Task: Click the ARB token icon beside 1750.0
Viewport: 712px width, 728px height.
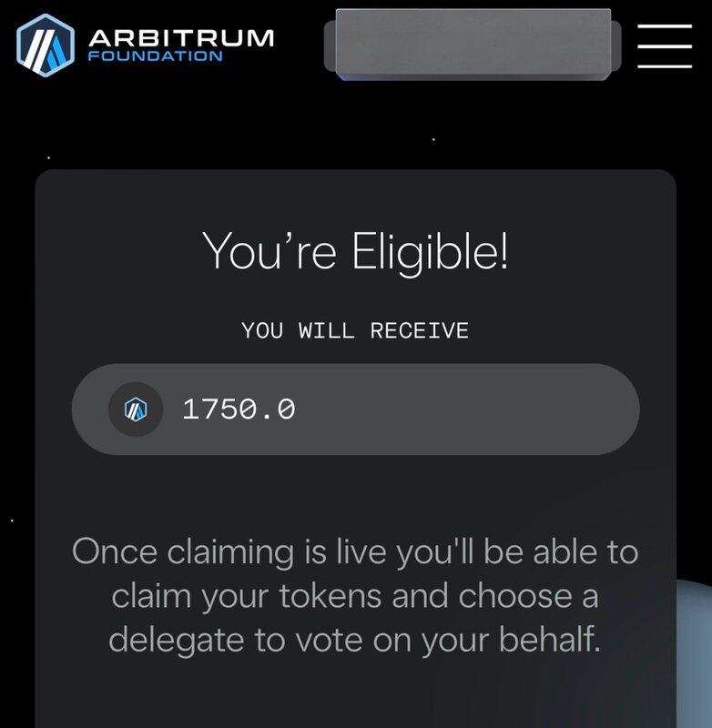Action: 136,409
